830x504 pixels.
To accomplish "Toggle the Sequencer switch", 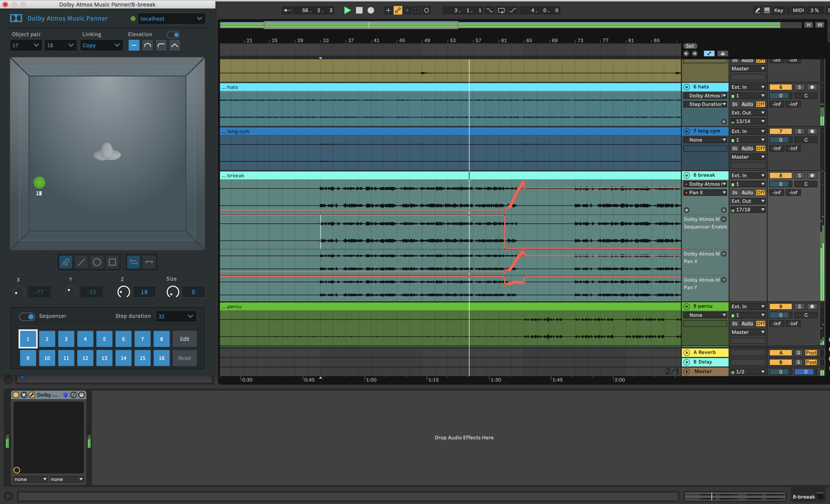I will tap(27, 316).
